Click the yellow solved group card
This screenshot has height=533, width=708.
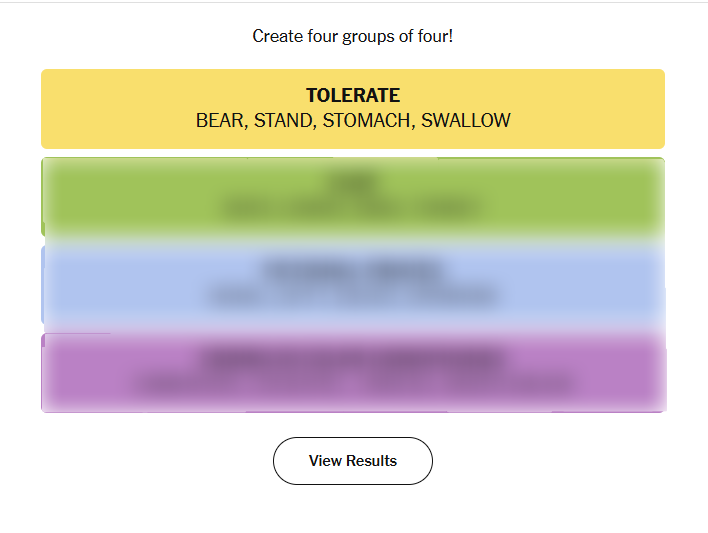pos(600,108)
